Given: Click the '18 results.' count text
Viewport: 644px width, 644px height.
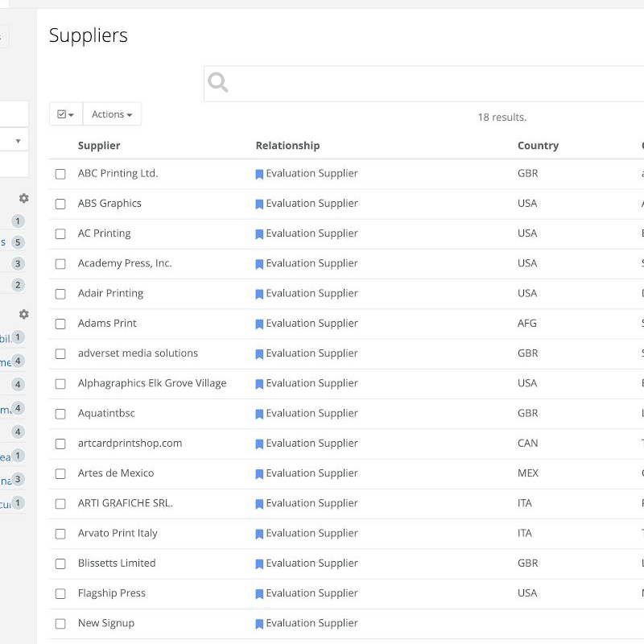Looking at the screenshot, I should 502,118.
